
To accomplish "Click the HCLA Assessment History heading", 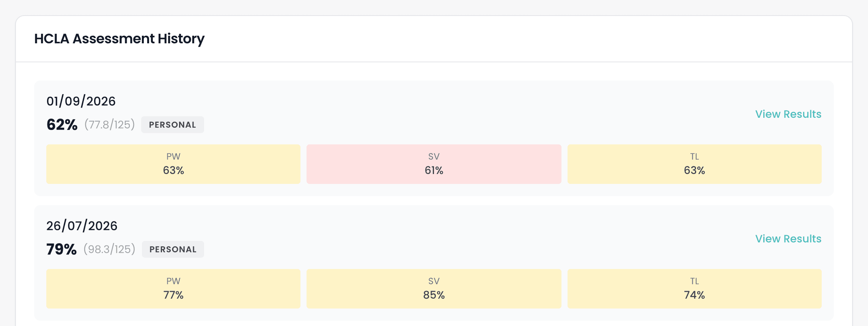I will (120, 39).
